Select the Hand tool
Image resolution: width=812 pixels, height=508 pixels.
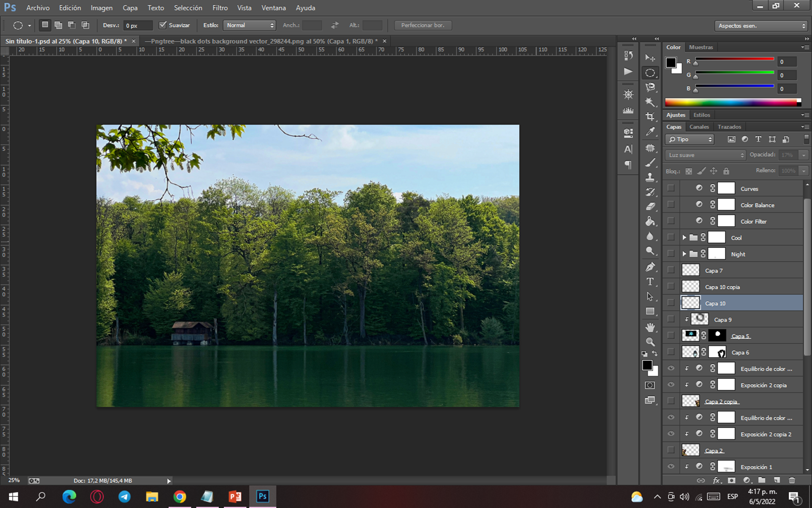[x=650, y=327]
